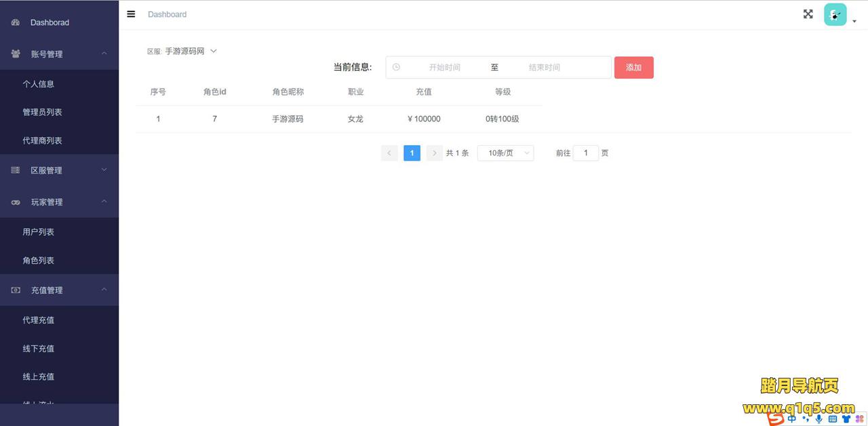Click the 玩家管理 gamepad icon

click(16, 202)
